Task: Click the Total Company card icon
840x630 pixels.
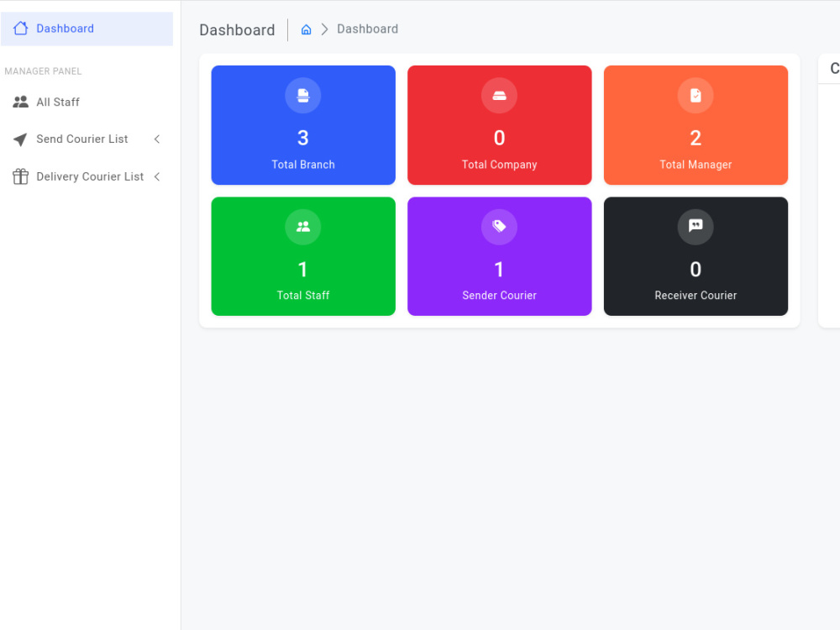Action: [x=499, y=96]
